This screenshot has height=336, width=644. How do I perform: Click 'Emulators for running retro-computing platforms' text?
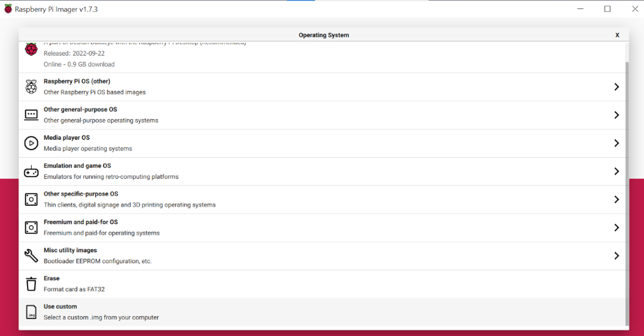coord(111,177)
